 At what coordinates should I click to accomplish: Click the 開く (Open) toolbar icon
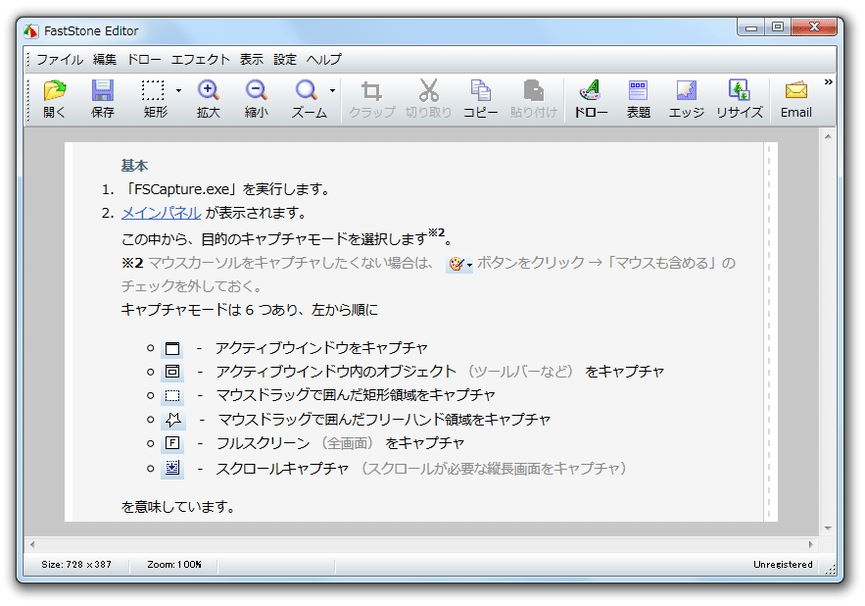(x=54, y=90)
